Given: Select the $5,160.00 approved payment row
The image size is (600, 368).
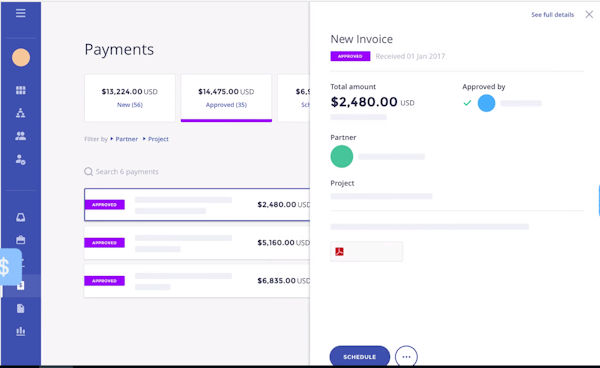Looking at the screenshot, I should pyautogui.click(x=197, y=243).
